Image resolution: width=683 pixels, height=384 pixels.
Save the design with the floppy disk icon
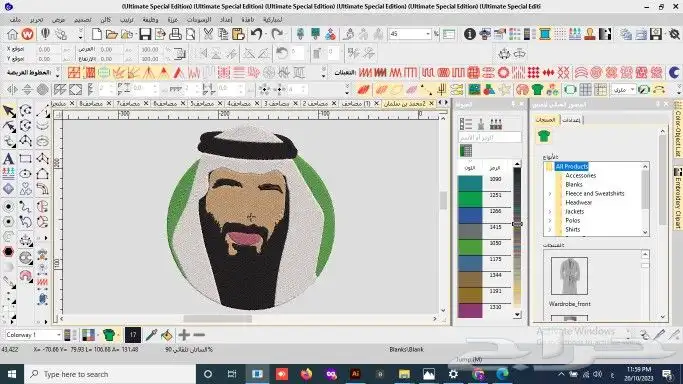click(x=145, y=34)
